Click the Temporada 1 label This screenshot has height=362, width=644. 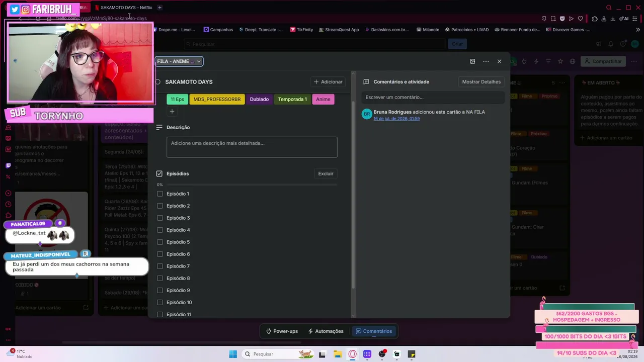point(292,100)
